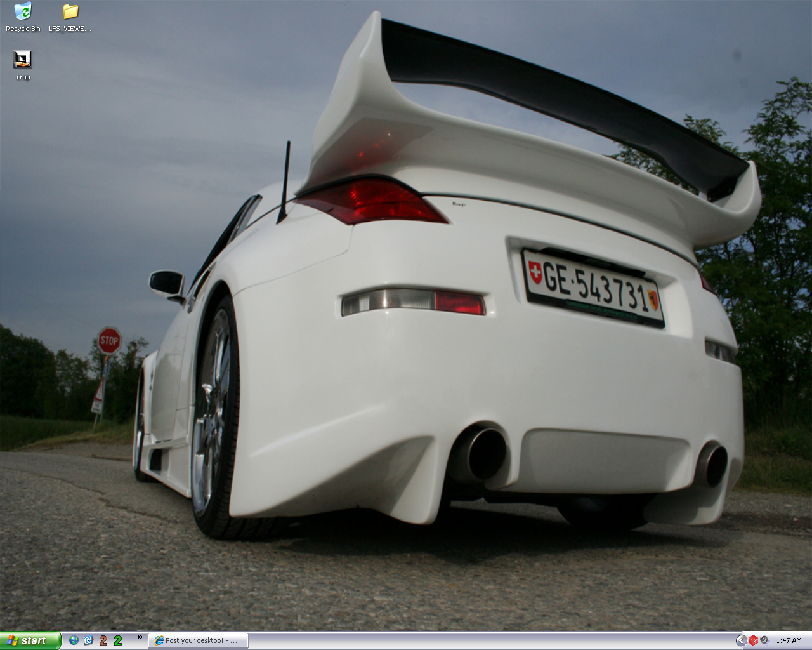Image resolution: width=812 pixels, height=650 pixels.
Task: Open the volume speaker tray icon
Action: 764,640
